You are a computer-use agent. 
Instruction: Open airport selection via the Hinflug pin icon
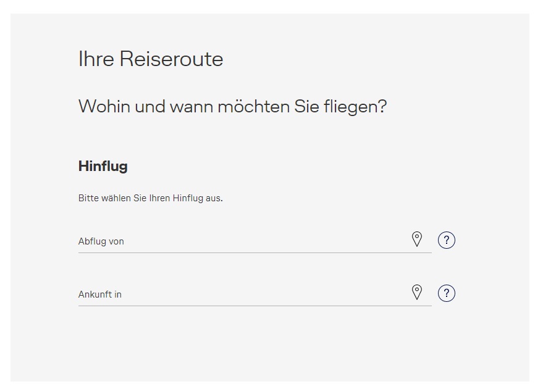click(418, 240)
